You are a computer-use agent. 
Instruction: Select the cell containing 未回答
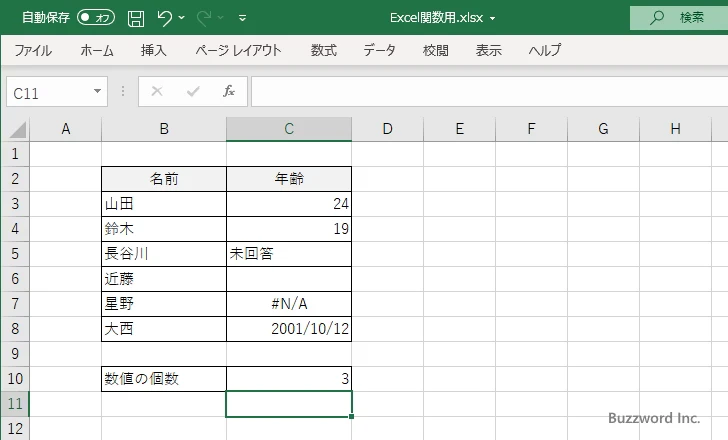[x=289, y=254]
